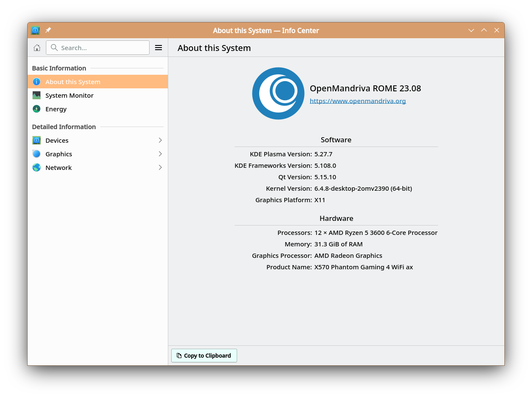The width and height of the screenshot is (532, 398).
Task: Click the KDE Plasma Version label
Action: pos(281,154)
